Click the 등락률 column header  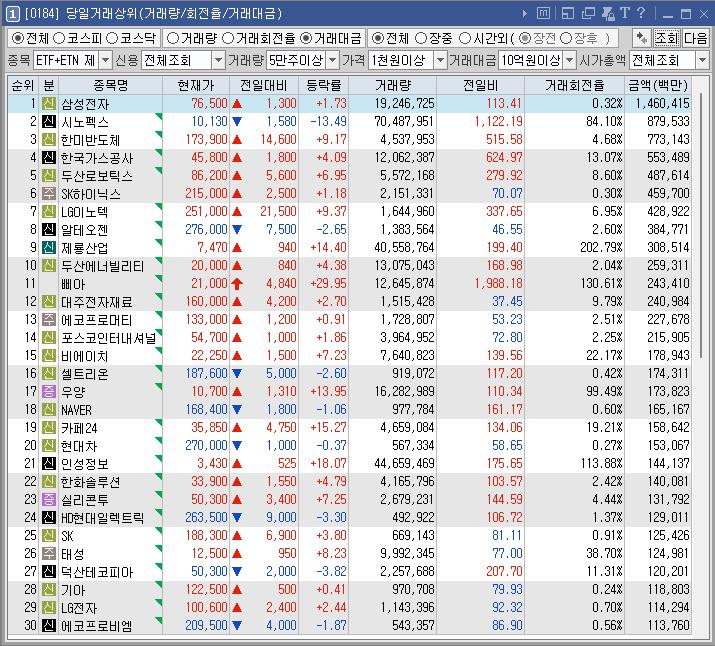point(324,85)
